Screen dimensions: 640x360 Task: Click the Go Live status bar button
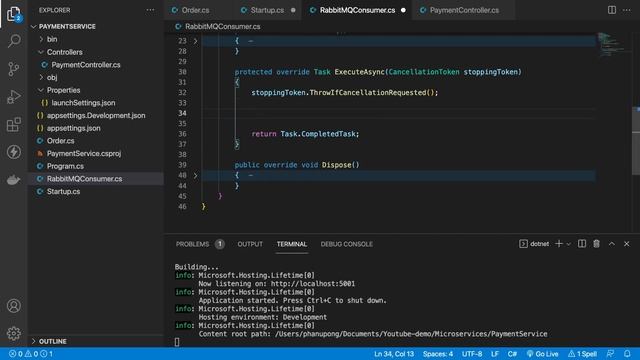pos(542,353)
